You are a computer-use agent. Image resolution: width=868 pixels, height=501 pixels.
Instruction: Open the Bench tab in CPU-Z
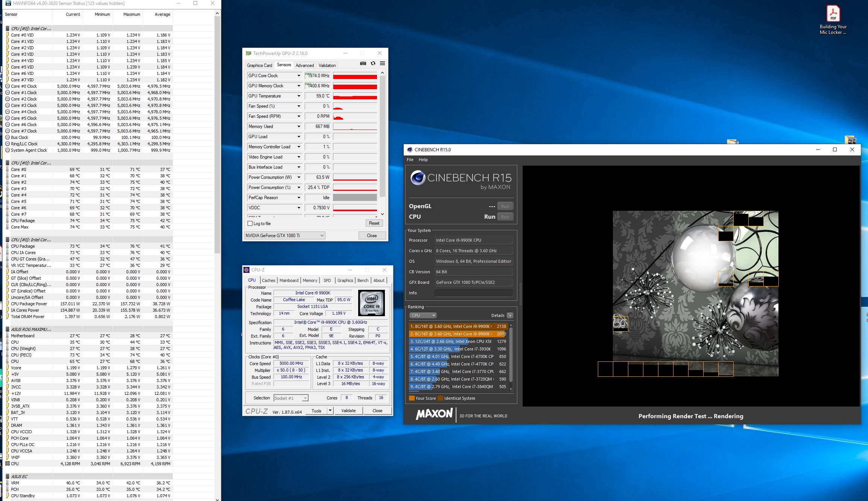click(x=363, y=280)
